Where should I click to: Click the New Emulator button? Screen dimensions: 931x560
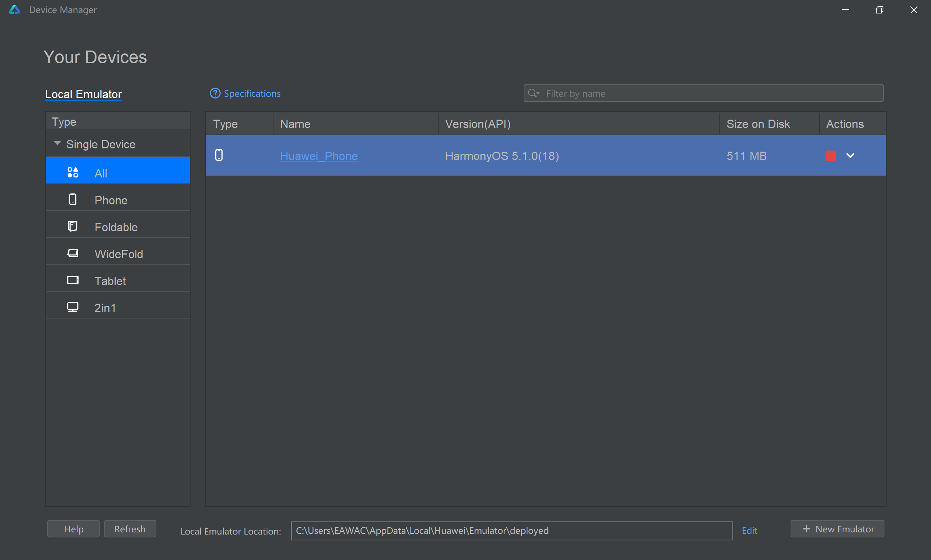(x=837, y=529)
